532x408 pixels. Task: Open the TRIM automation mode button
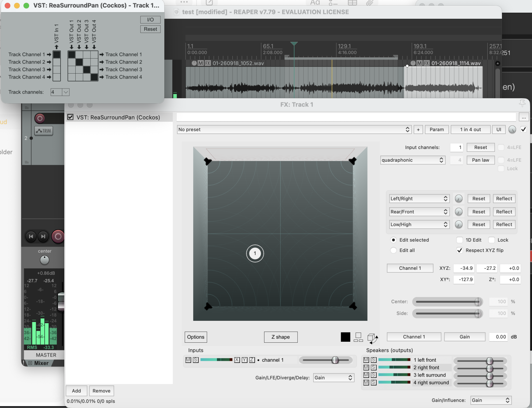click(44, 131)
